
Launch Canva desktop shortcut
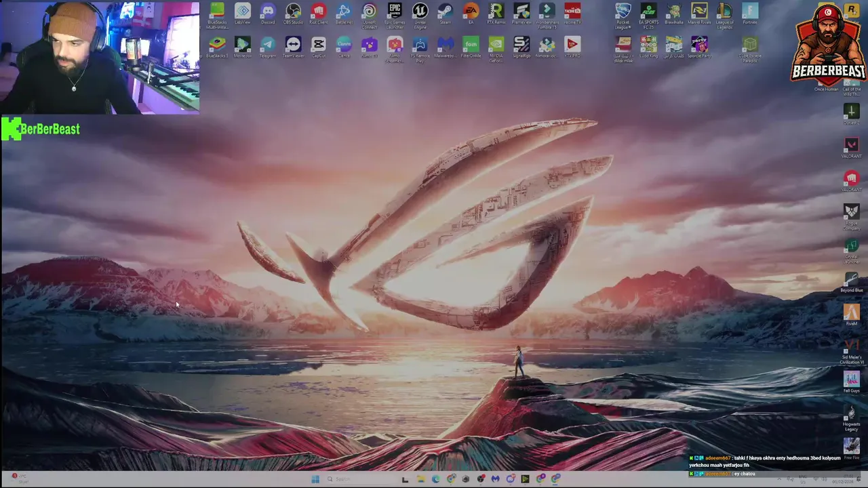(x=344, y=47)
